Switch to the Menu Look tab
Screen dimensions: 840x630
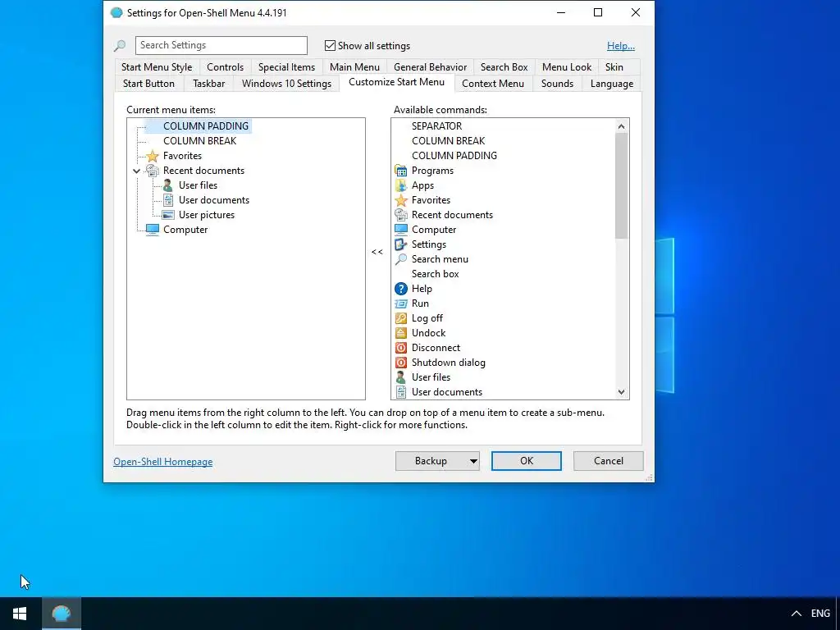[567, 67]
